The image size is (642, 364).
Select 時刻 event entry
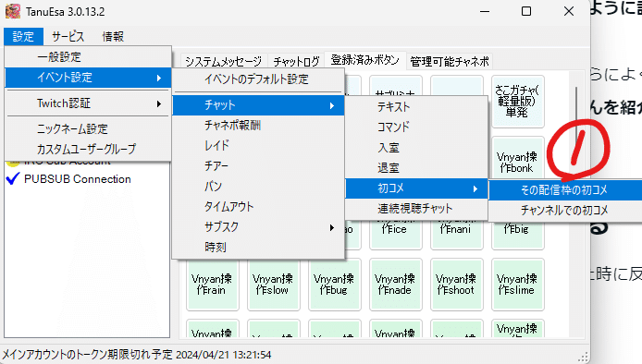tap(258, 247)
